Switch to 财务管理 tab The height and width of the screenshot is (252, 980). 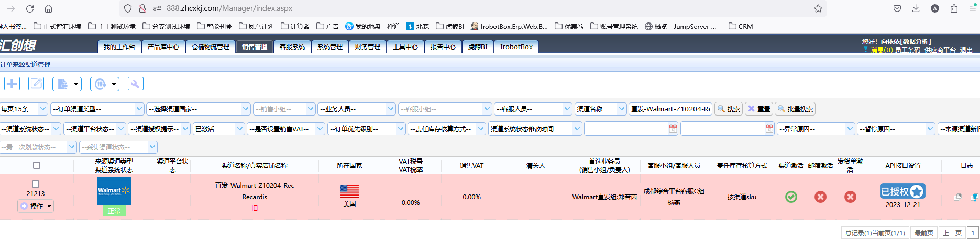coord(367,47)
